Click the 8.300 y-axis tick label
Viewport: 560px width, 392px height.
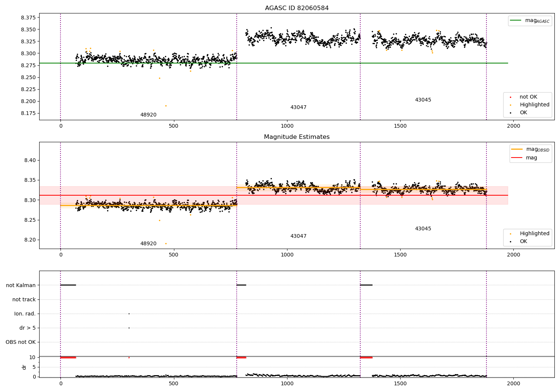(x=28, y=54)
